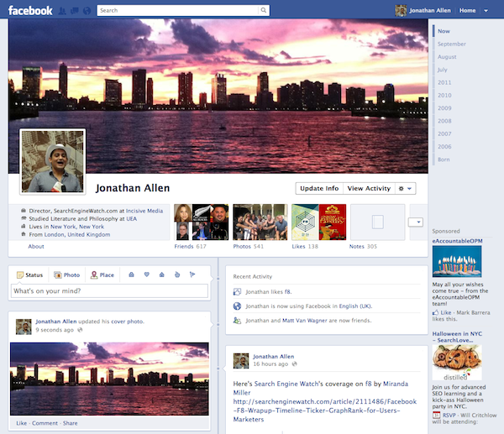This screenshot has width=504, height=434.
Task: Click the heart relationship life event icon
Action: pyautogui.click(x=146, y=275)
